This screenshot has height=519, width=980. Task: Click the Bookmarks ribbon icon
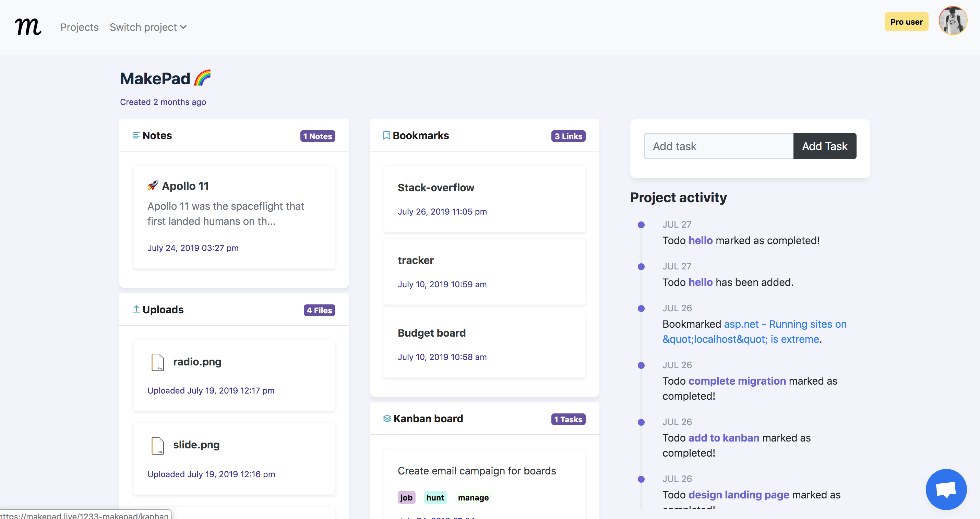coord(386,135)
